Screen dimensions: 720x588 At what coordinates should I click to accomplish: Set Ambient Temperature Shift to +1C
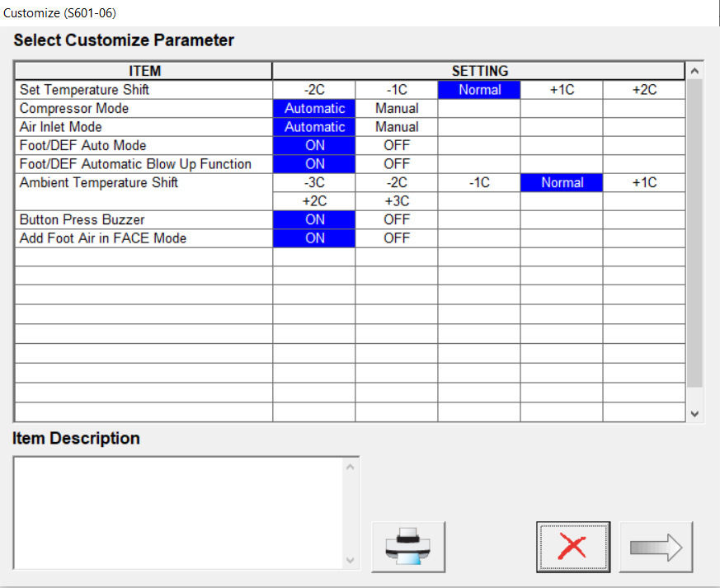[x=644, y=183]
